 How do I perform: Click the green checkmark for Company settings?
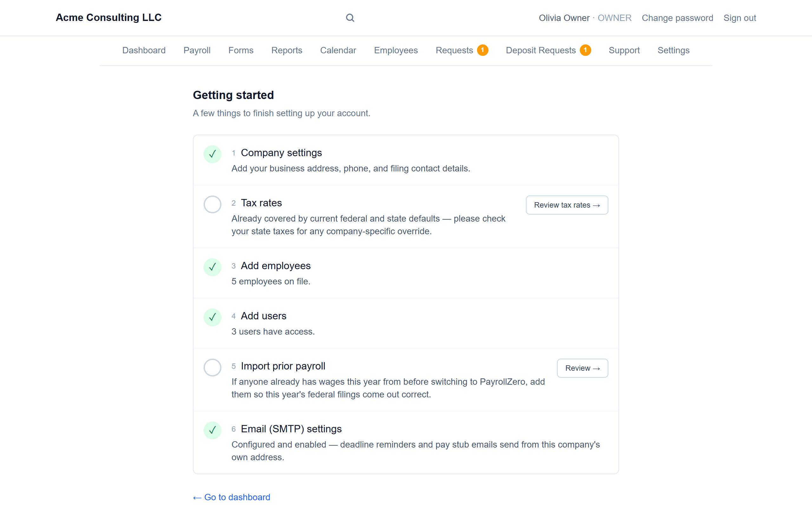point(212,154)
